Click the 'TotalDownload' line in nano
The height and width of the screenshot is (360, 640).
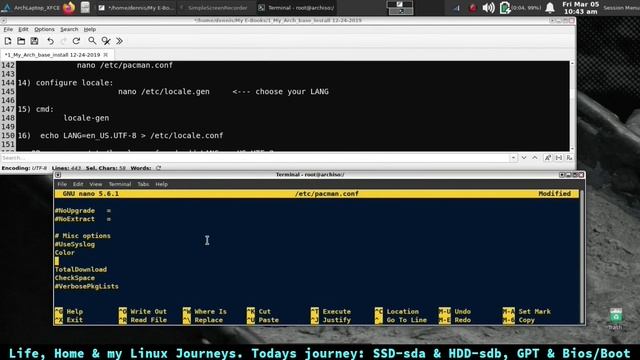[x=81, y=269]
